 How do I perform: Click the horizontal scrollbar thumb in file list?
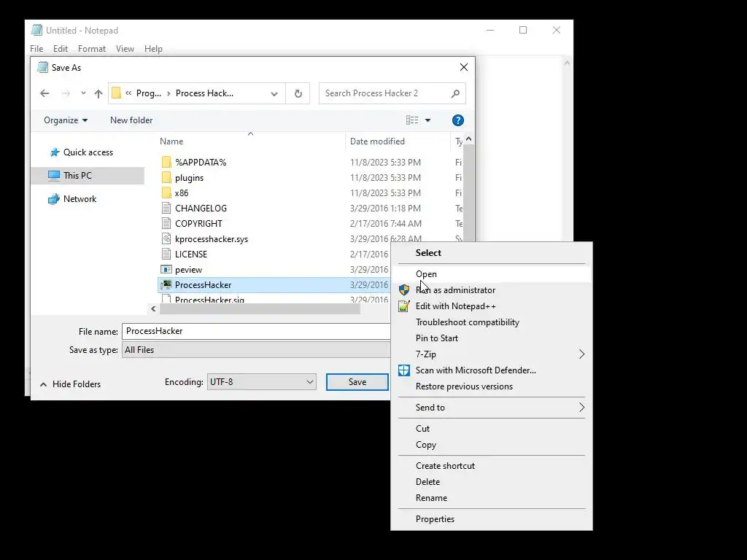click(260, 309)
